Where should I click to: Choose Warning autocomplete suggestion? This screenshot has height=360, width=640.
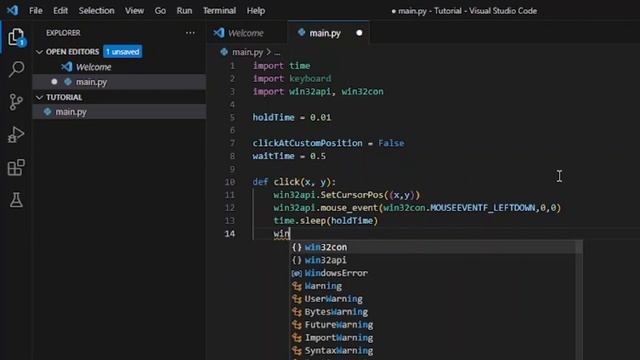tap(433, 286)
